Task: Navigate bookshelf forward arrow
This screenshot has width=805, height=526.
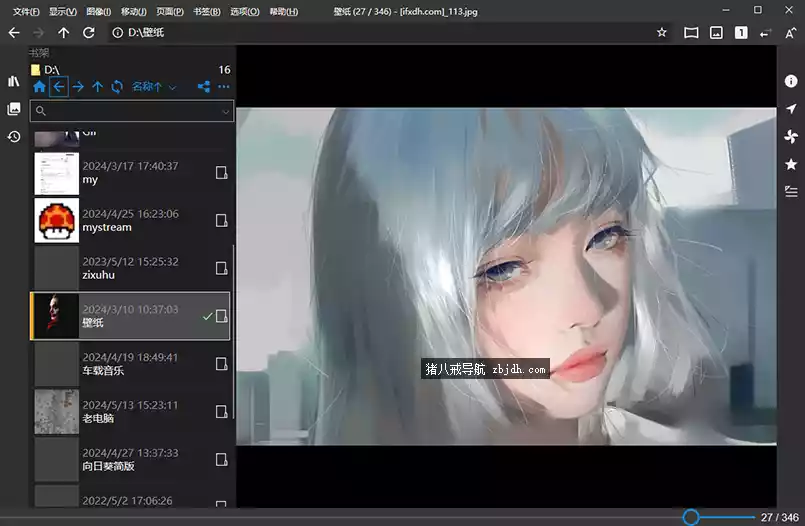Action: 78,87
